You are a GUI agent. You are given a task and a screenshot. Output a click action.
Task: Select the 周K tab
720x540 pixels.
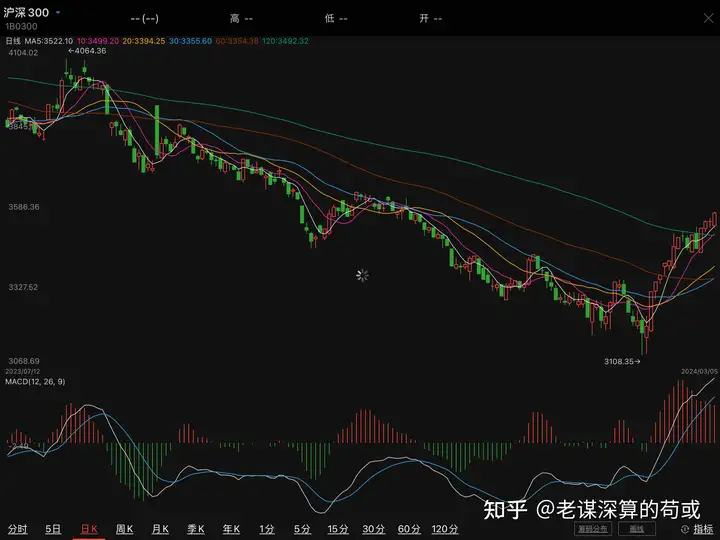pyautogui.click(x=124, y=529)
